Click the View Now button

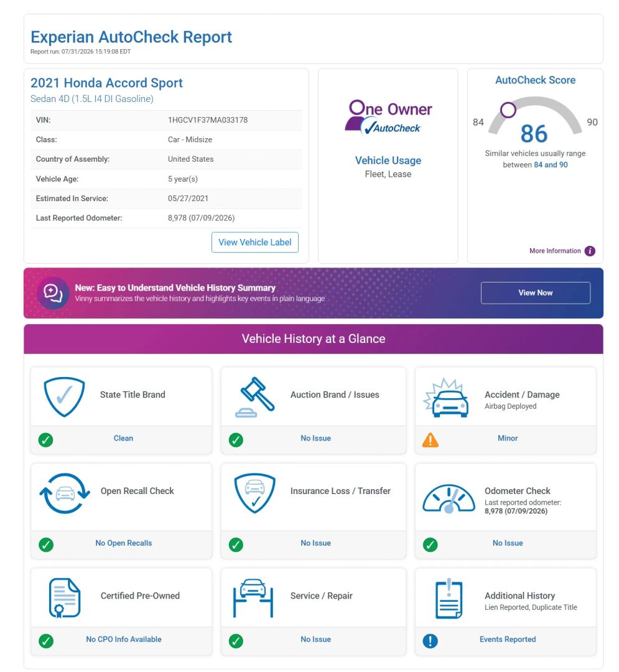pos(536,292)
